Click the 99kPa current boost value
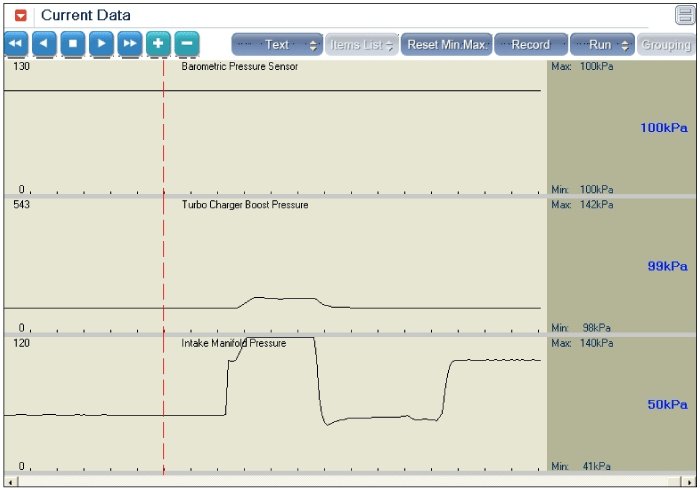The image size is (700, 490). pos(667,266)
